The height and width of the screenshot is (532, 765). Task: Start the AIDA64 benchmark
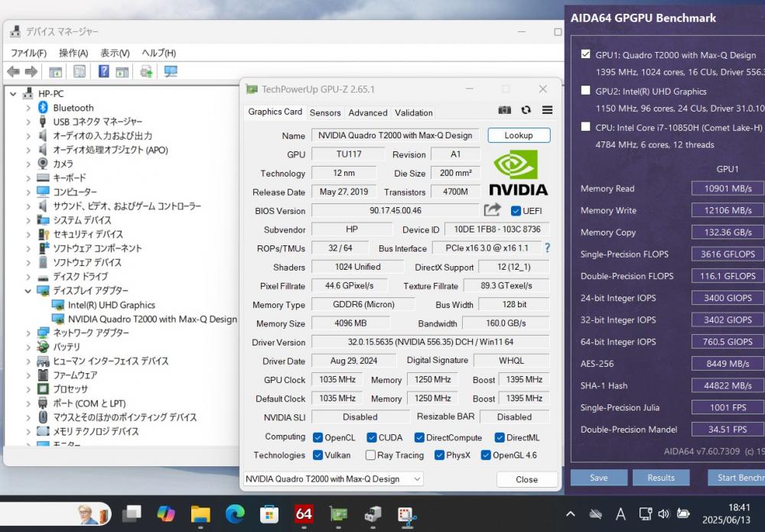[x=736, y=478]
